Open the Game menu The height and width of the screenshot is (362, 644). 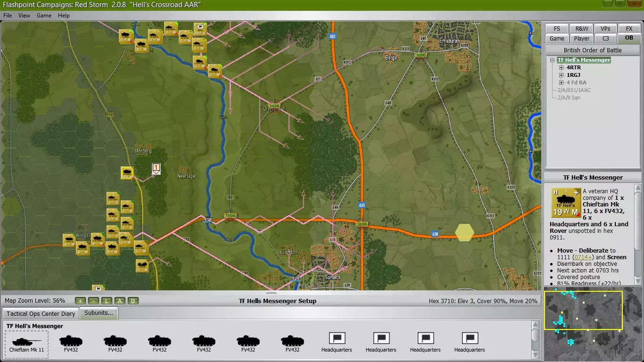(x=44, y=16)
